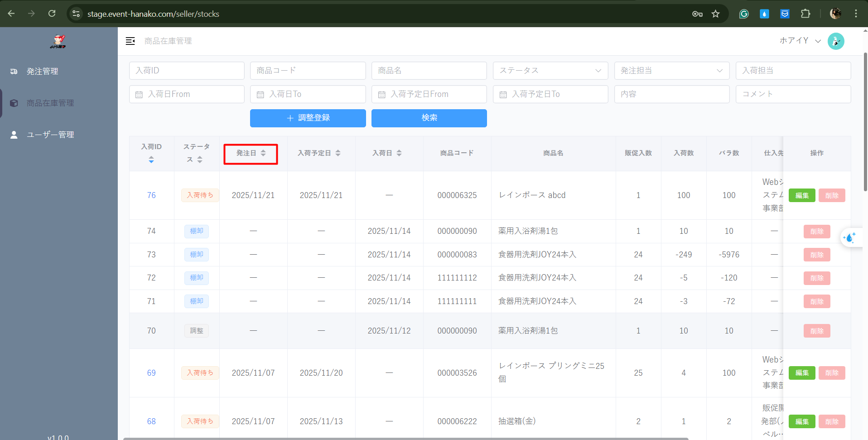Expand the ステータス filter dropdown

click(550, 71)
